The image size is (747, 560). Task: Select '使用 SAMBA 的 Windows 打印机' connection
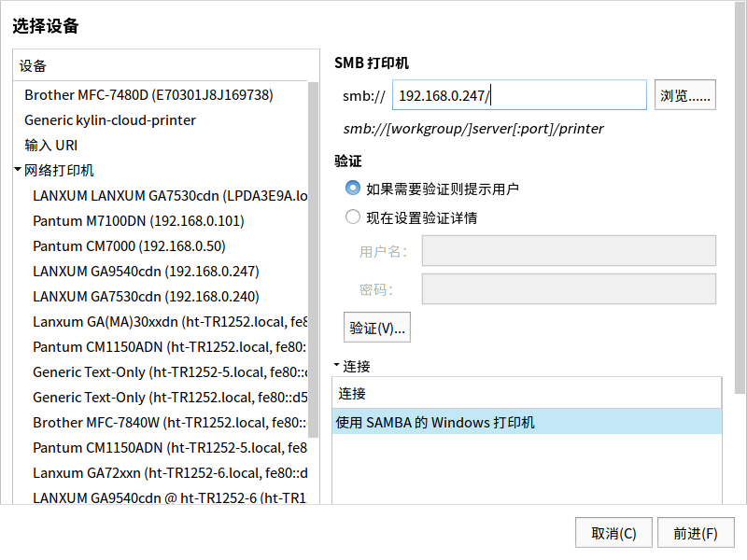527,422
